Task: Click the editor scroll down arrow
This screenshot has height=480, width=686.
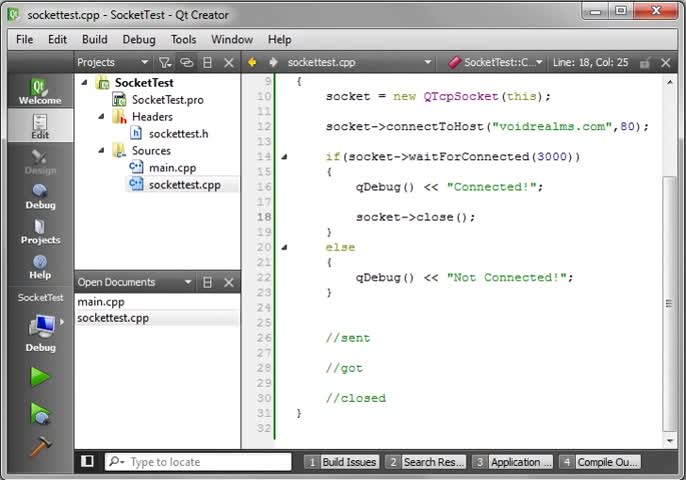Action: pyautogui.click(x=669, y=440)
